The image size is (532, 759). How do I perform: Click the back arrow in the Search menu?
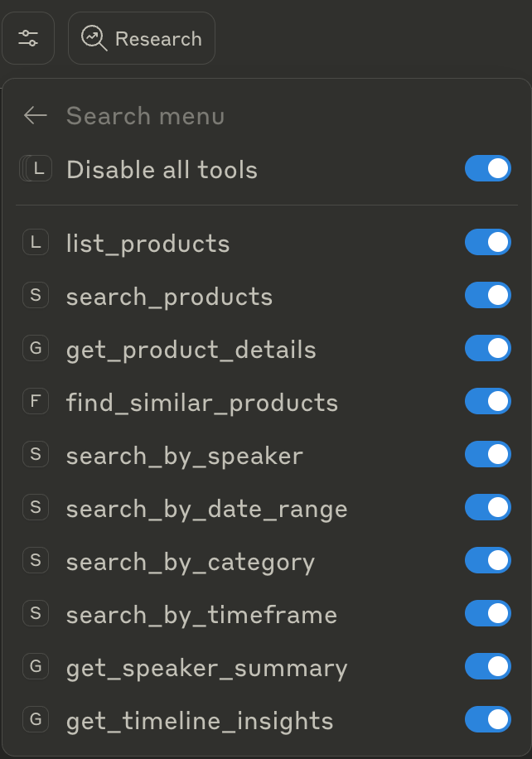36,116
